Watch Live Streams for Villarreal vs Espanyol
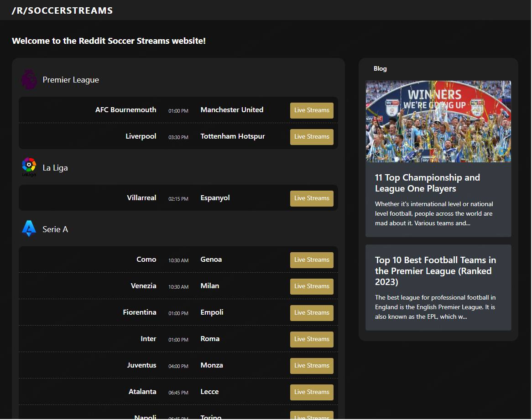Screen dimensions: 532x420 pos(312,198)
